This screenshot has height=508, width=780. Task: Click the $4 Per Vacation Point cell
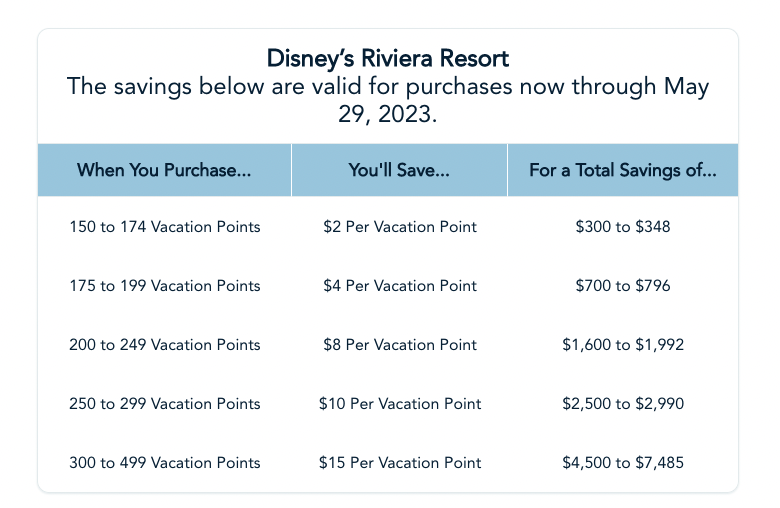400,286
